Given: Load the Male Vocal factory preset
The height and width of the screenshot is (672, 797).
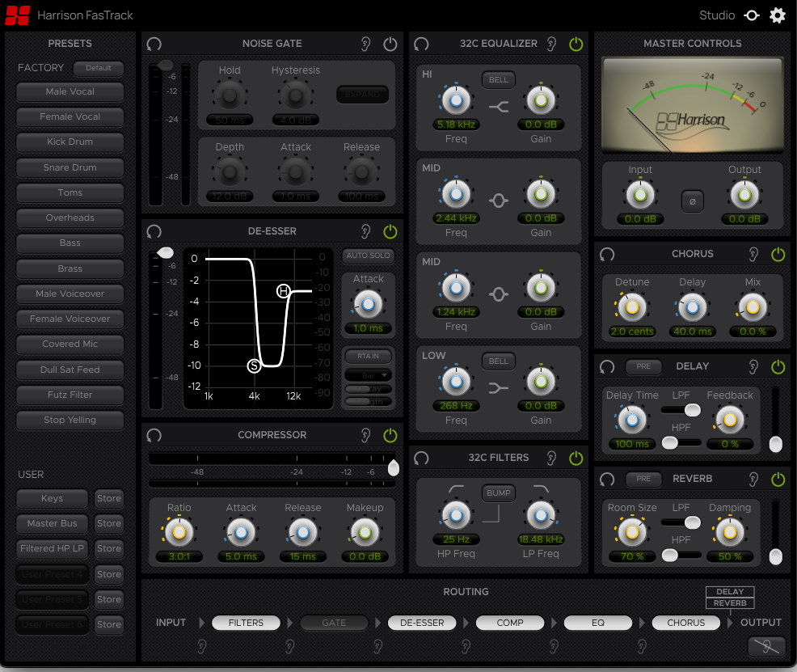Looking at the screenshot, I should click(70, 91).
